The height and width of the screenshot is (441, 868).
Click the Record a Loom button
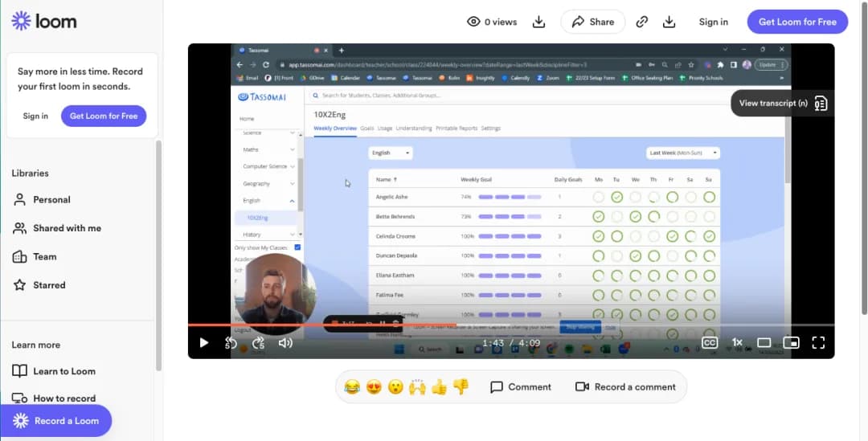56,421
